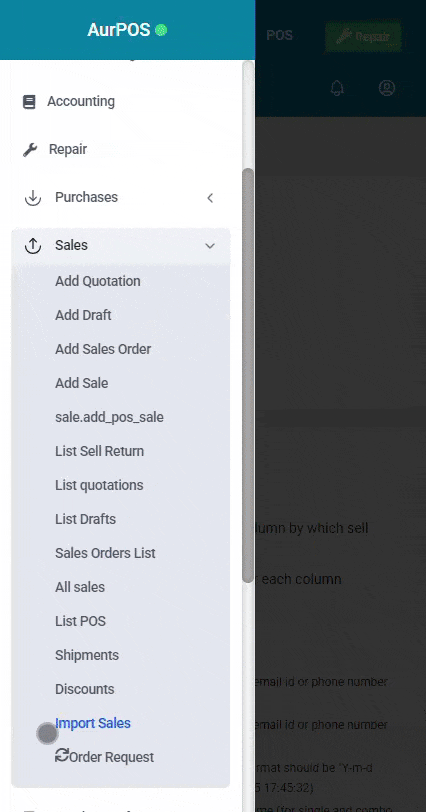Click the Accounting book icon
Screen dimensions: 426x812
click(29, 102)
